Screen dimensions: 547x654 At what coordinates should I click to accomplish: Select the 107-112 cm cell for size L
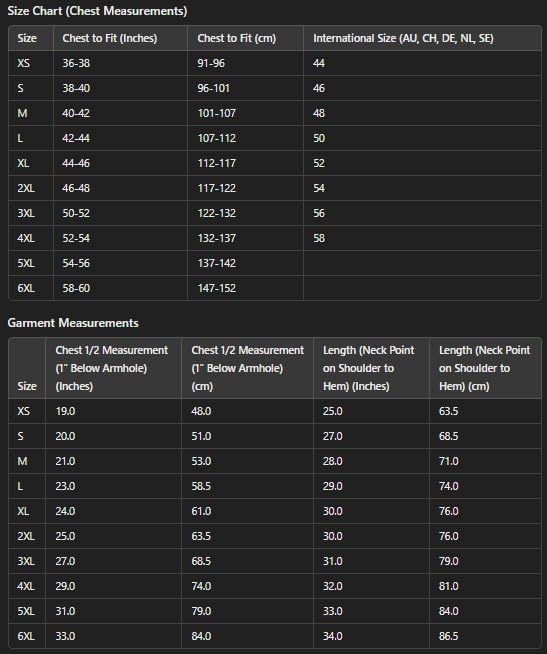217,138
